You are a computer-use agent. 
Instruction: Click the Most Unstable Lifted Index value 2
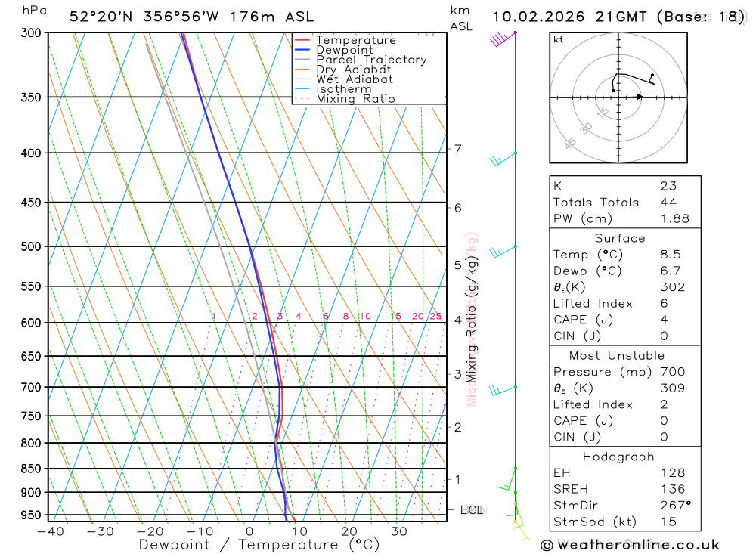click(664, 404)
